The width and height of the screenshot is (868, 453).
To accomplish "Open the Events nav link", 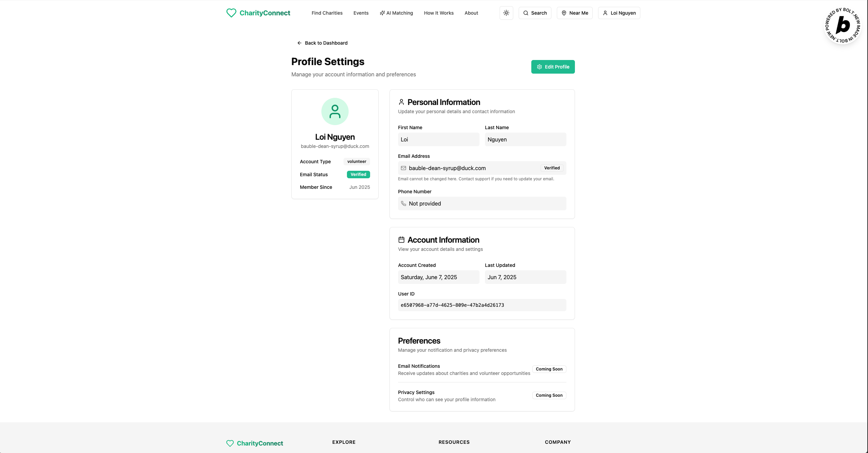I will [x=361, y=13].
